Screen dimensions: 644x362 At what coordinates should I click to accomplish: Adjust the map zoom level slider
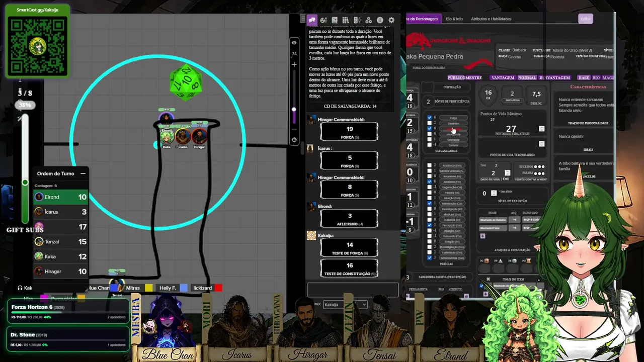(x=294, y=110)
